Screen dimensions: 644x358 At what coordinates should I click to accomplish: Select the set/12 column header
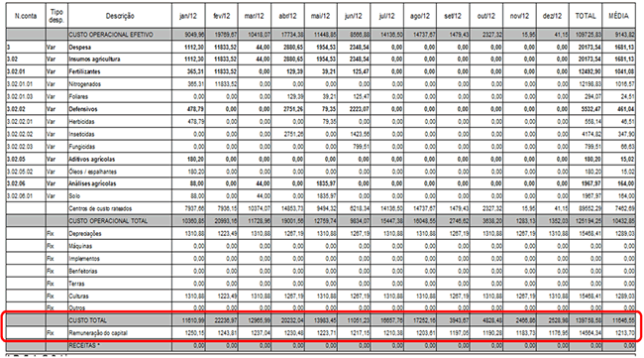point(453,16)
